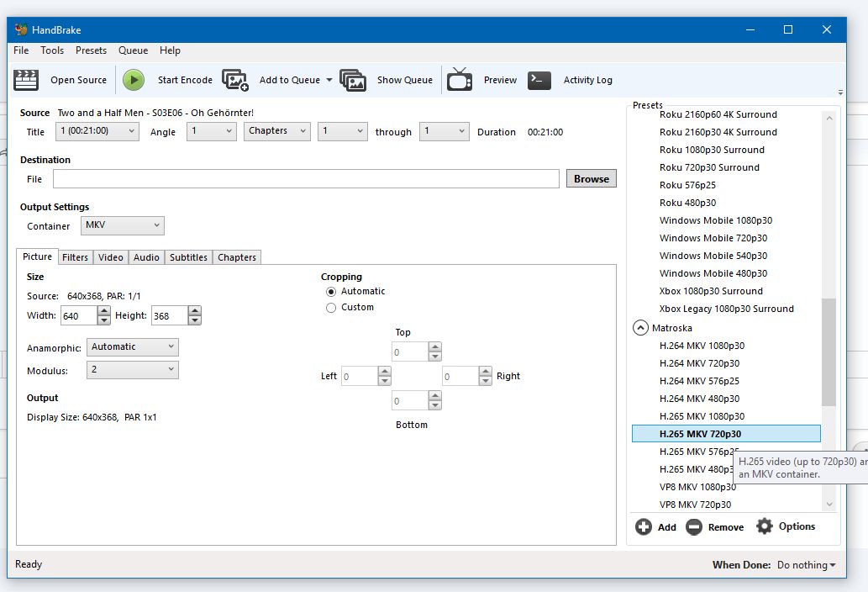
Task: Open the Help menu
Action: tap(170, 50)
